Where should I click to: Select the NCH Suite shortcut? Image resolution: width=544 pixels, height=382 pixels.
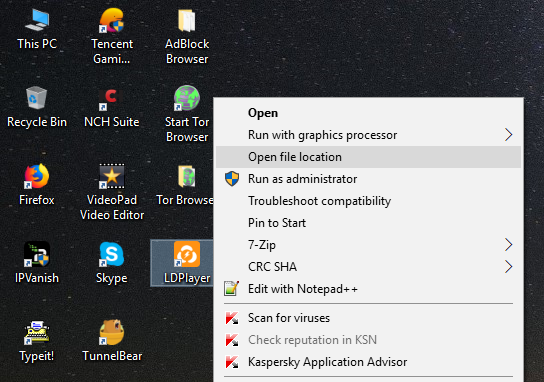click(x=111, y=99)
